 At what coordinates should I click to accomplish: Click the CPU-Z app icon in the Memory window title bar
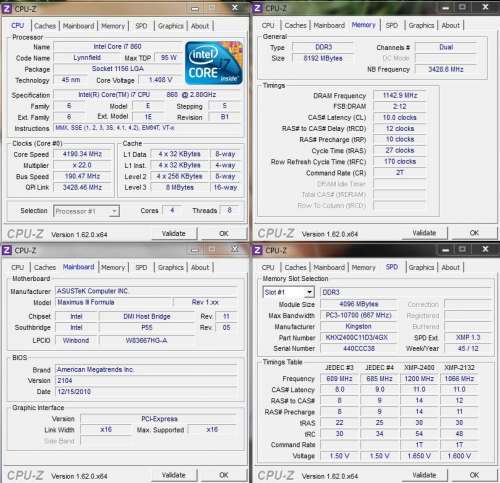point(258,8)
